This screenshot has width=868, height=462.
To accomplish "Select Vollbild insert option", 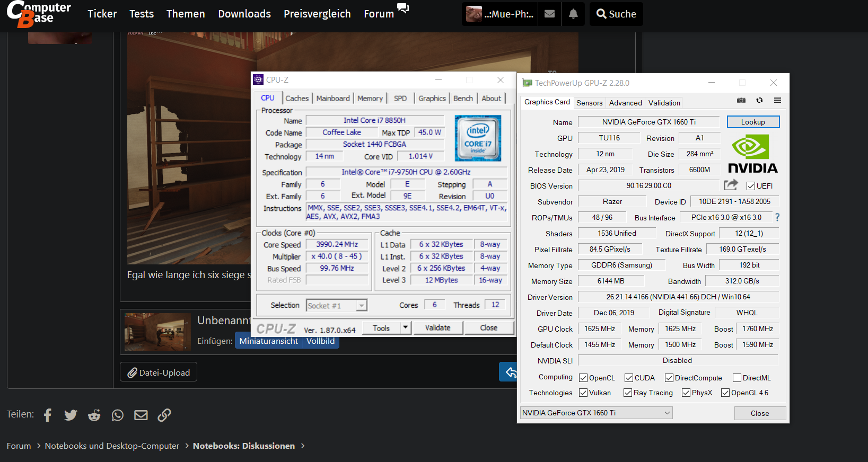I will tap(321, 341).
